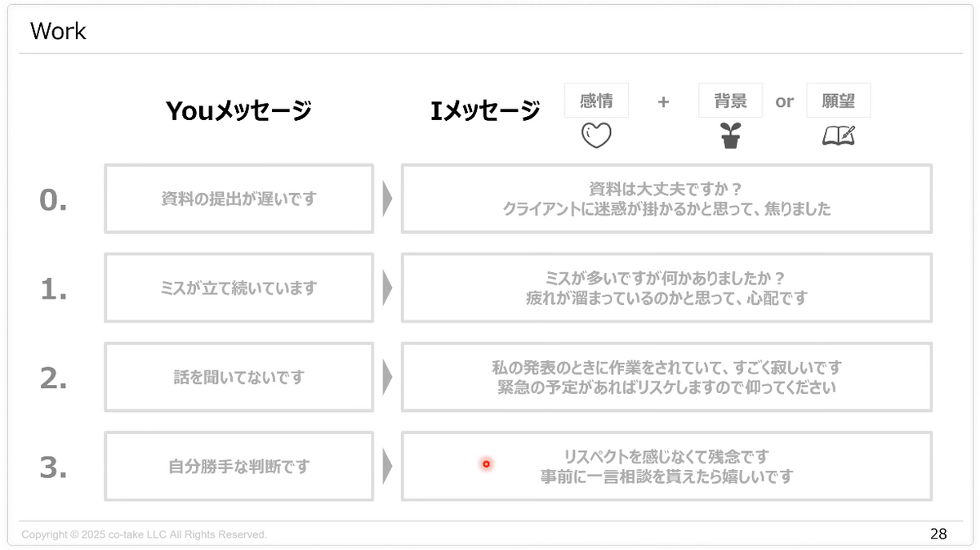
Task: Click the 話を聞いてないです box
Action: point(238,377)
